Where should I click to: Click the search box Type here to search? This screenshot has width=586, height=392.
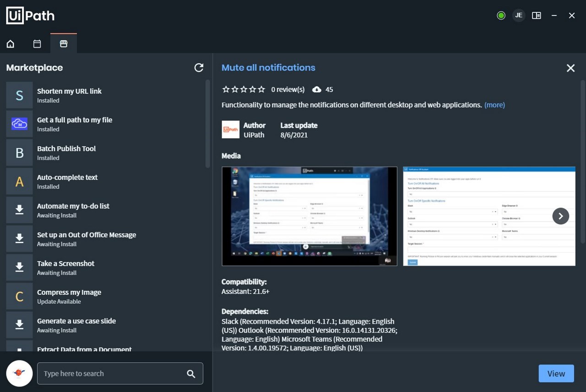point(120,374)
